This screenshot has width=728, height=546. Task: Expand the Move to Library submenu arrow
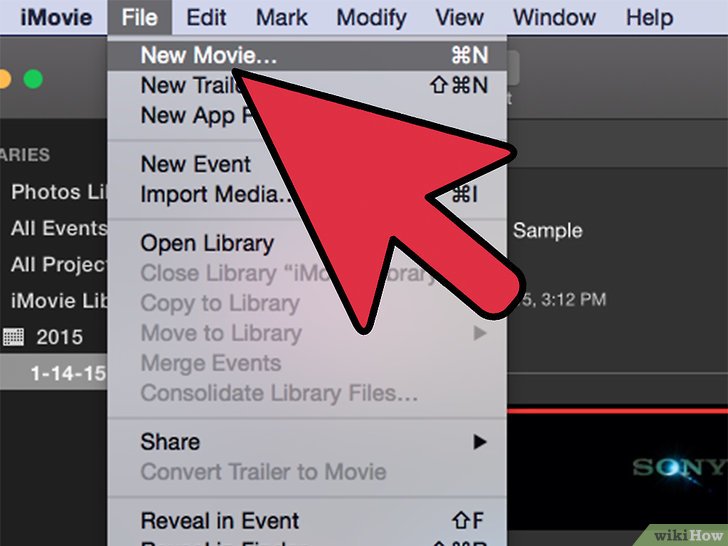[480, 333]
